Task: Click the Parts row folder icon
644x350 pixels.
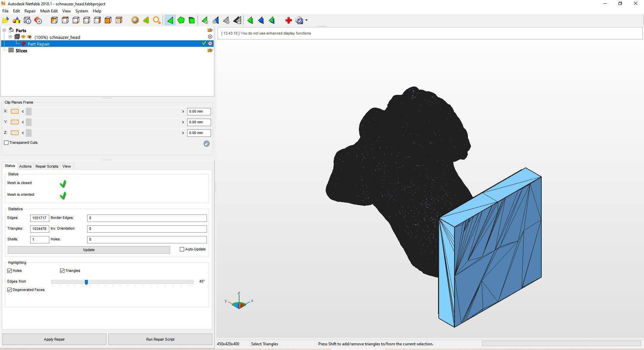Action: (210, 30)
